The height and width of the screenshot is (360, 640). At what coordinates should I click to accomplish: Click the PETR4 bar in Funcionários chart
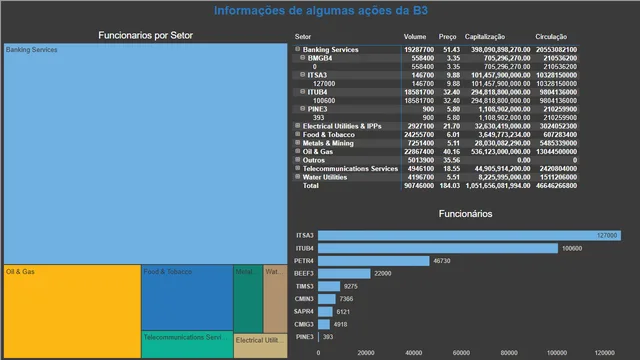pyautogui.click(x=374, y=261)
